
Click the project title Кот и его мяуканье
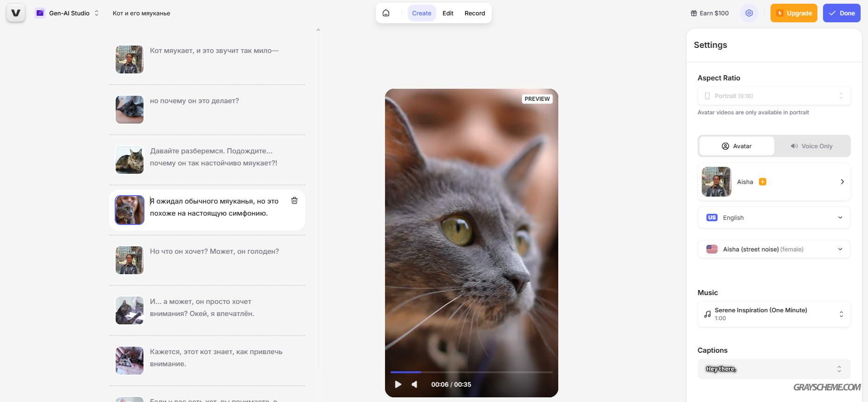(x=141, y=13)
